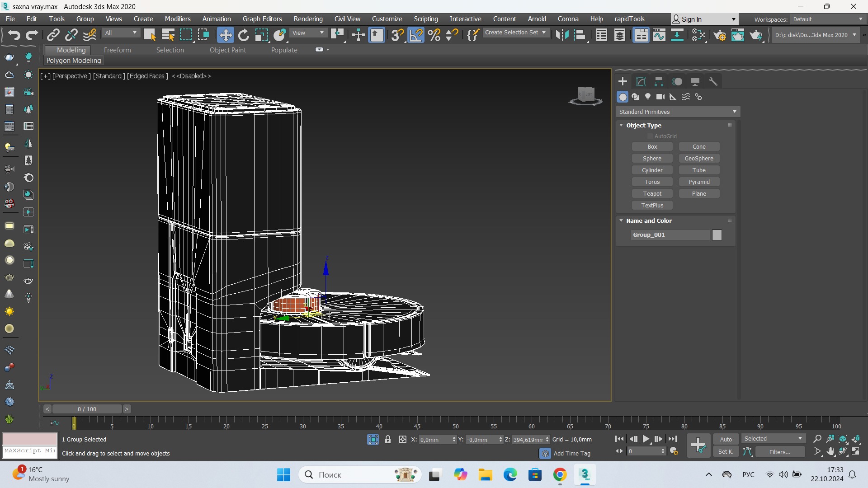
Task: Toggle Auto Key animation mode
Action: pos(726,439)
